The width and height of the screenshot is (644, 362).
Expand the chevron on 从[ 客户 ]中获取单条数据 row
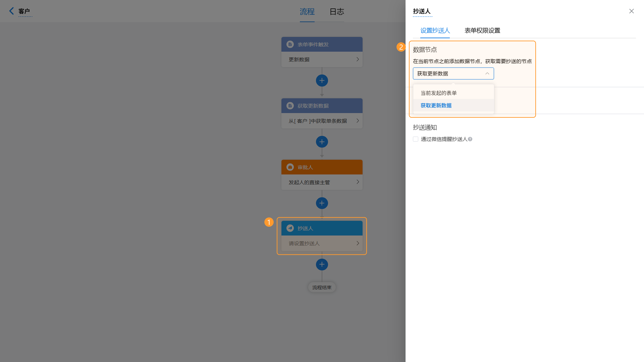coord(358,121)
